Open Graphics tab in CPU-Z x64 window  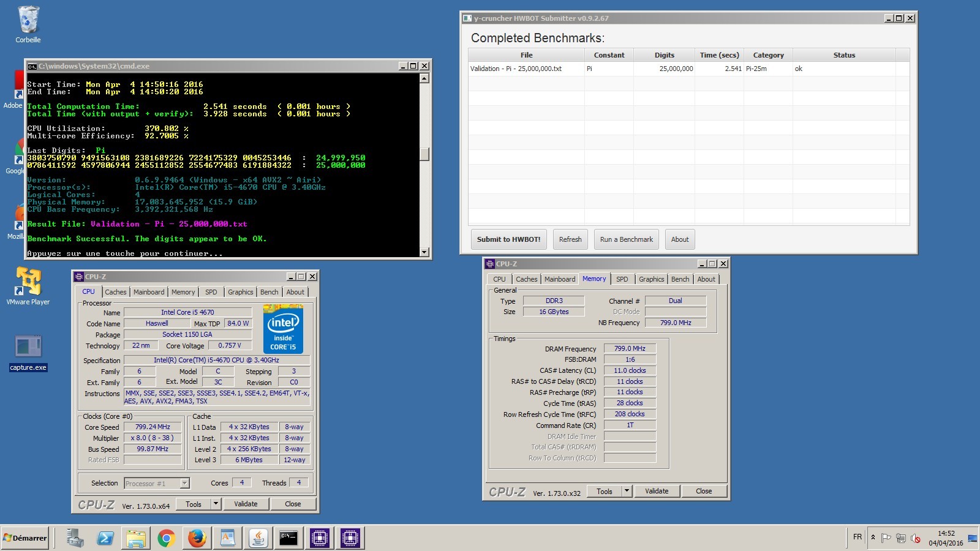coord(240,292)
